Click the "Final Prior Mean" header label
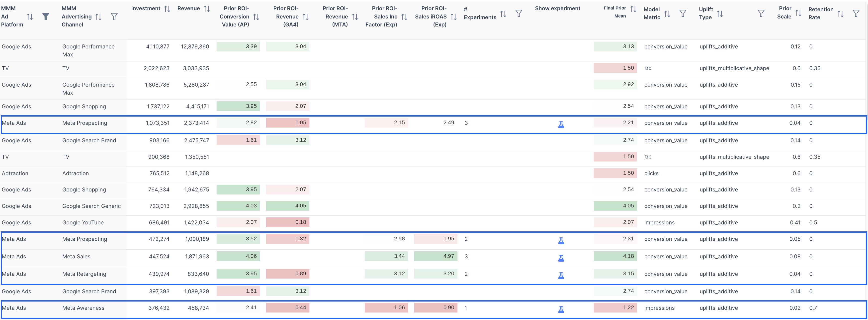The width and height of the screenshot is (868, 320). coord(615,12)
